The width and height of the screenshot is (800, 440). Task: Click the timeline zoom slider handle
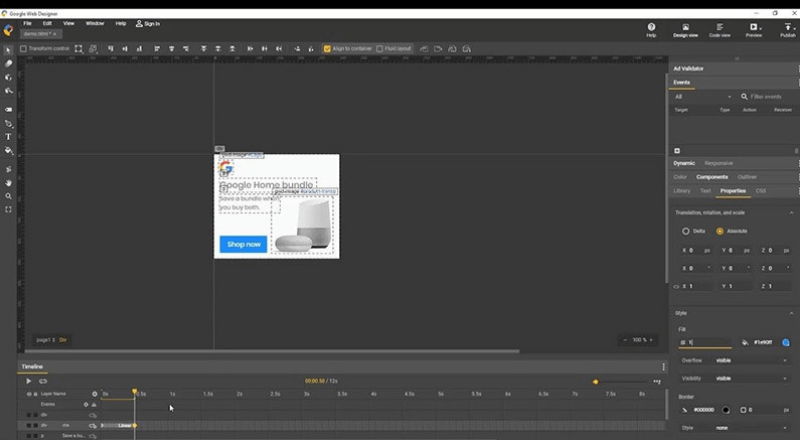595,382
